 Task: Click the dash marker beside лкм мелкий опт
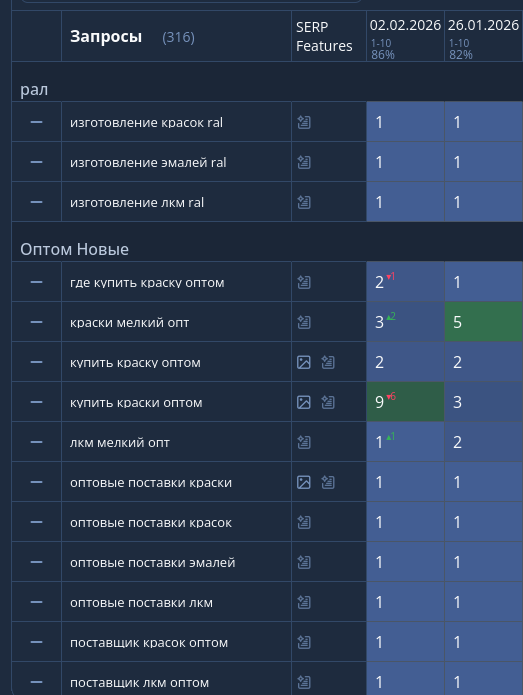(x=36, y=442)
